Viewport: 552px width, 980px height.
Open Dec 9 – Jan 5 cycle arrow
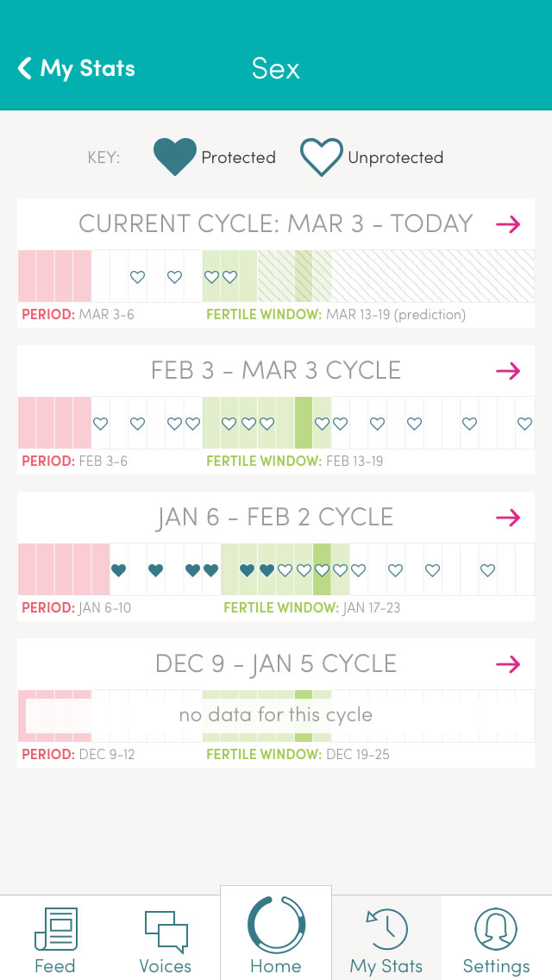click(x=508, y=664)
